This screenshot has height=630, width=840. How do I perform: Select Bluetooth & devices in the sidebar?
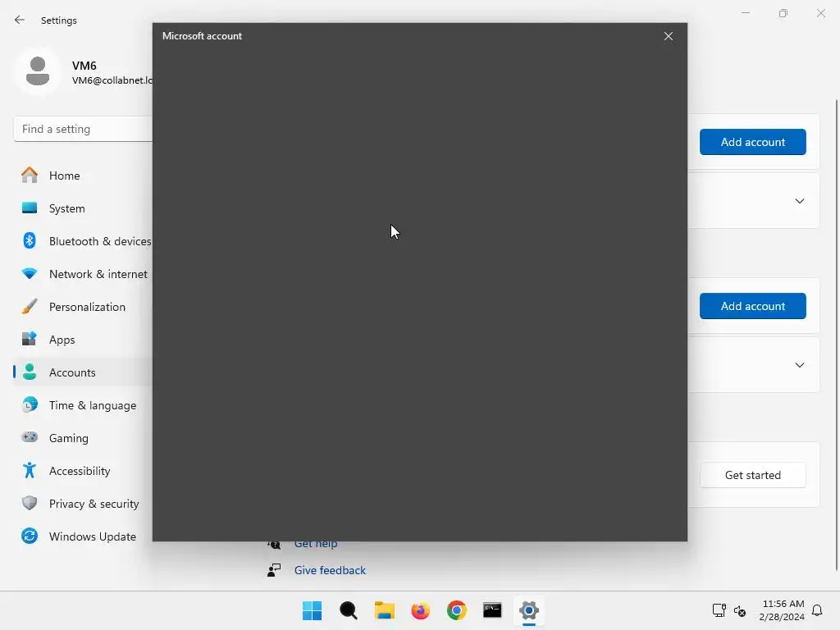click(83, 241)
